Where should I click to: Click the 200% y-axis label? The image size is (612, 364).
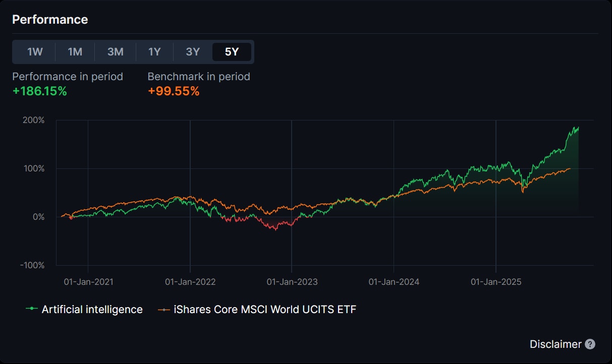[x=34, y=120]
